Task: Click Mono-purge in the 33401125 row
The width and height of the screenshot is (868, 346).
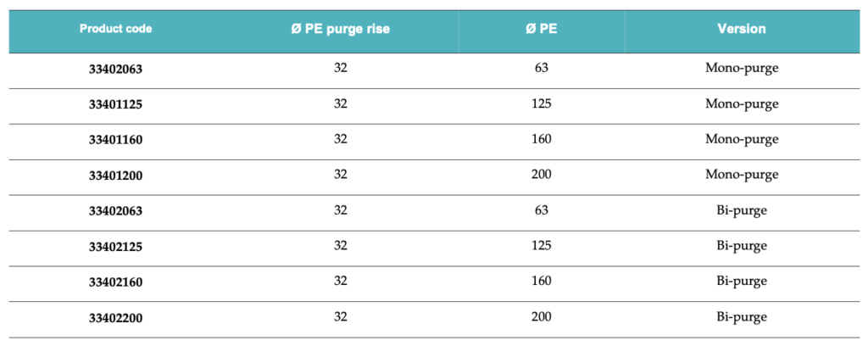Action: pos(742,104)
